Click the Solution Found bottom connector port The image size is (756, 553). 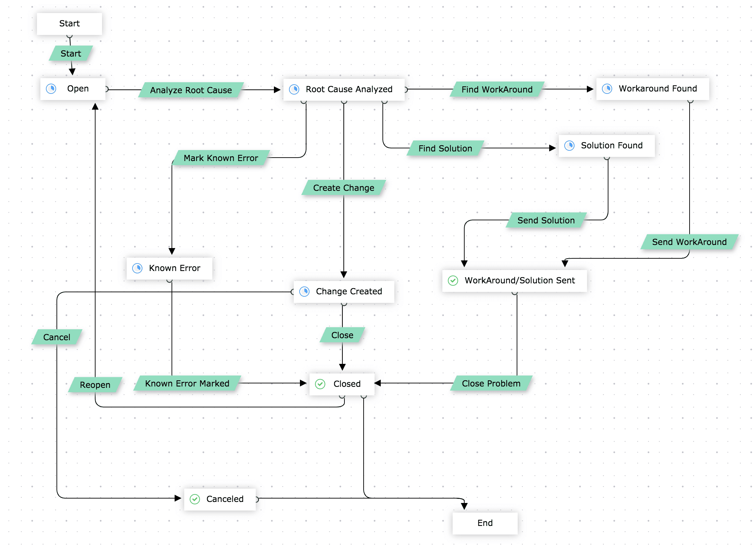point(607,158)
